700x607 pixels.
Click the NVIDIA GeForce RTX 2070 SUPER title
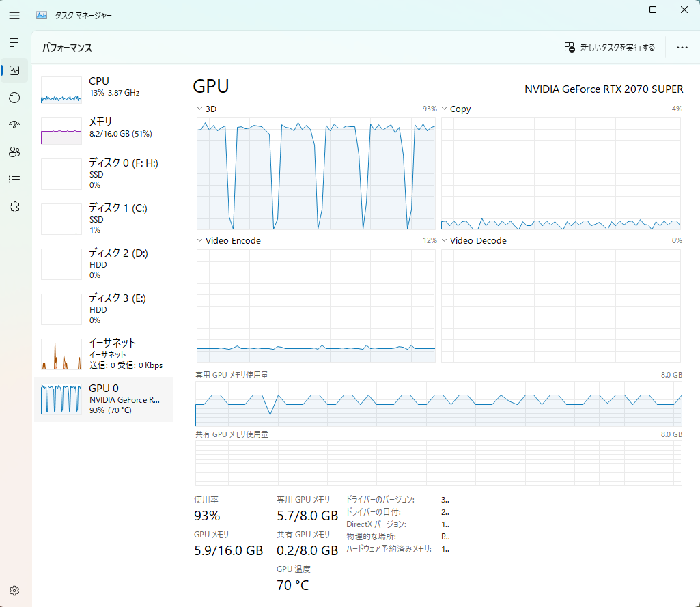(x=604, y=89)
